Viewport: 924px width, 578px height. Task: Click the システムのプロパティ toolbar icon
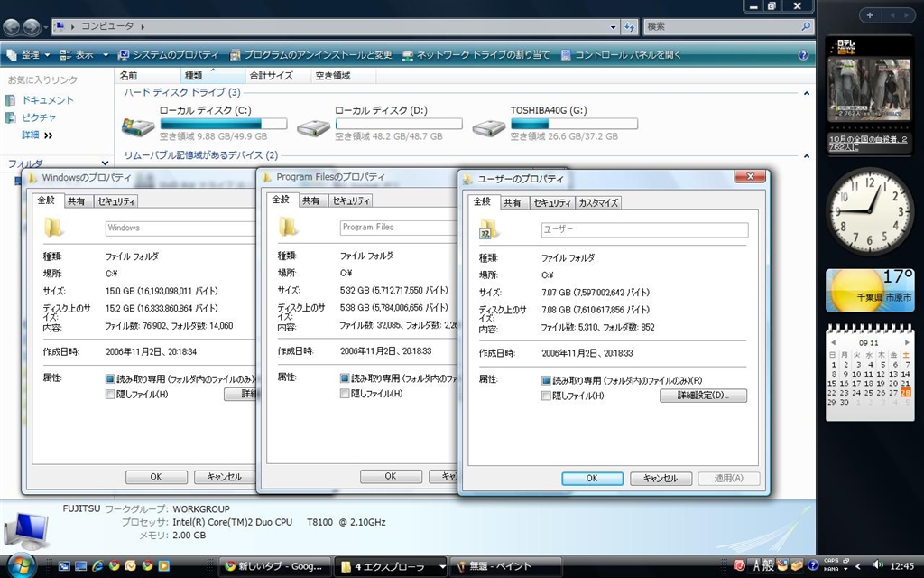[x=123, y=55]
